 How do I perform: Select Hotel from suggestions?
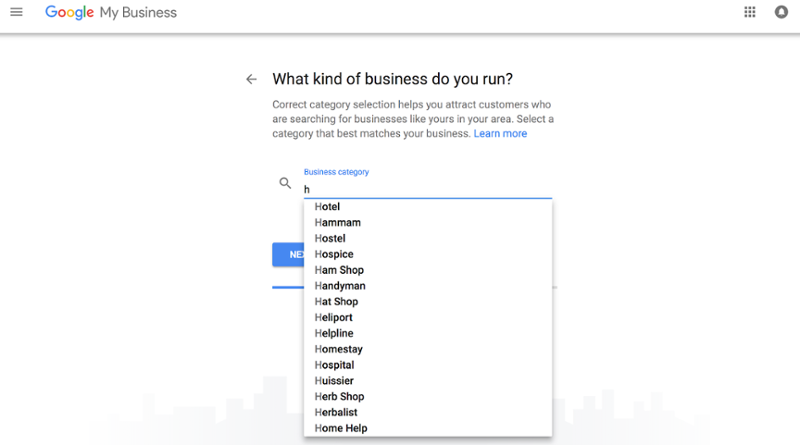[428, 207]
